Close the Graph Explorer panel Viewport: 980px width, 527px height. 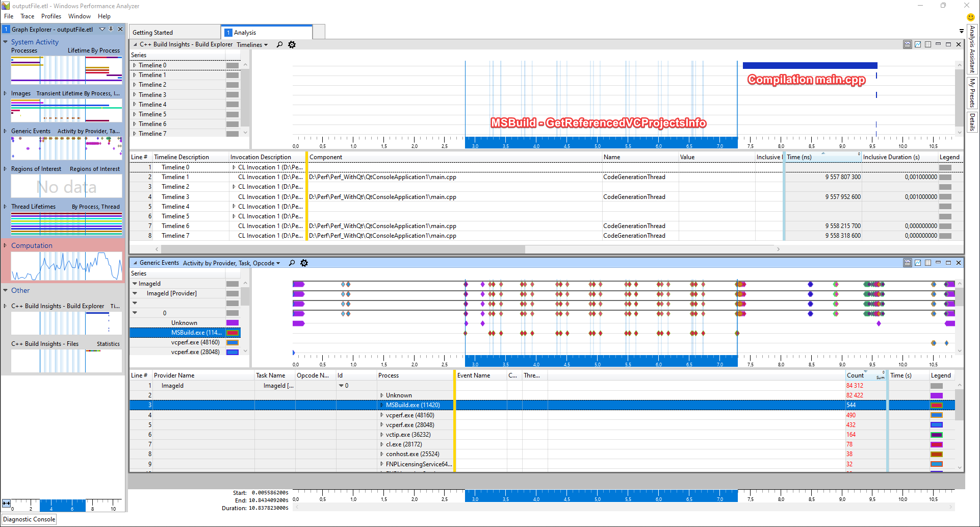click(120, 29)
